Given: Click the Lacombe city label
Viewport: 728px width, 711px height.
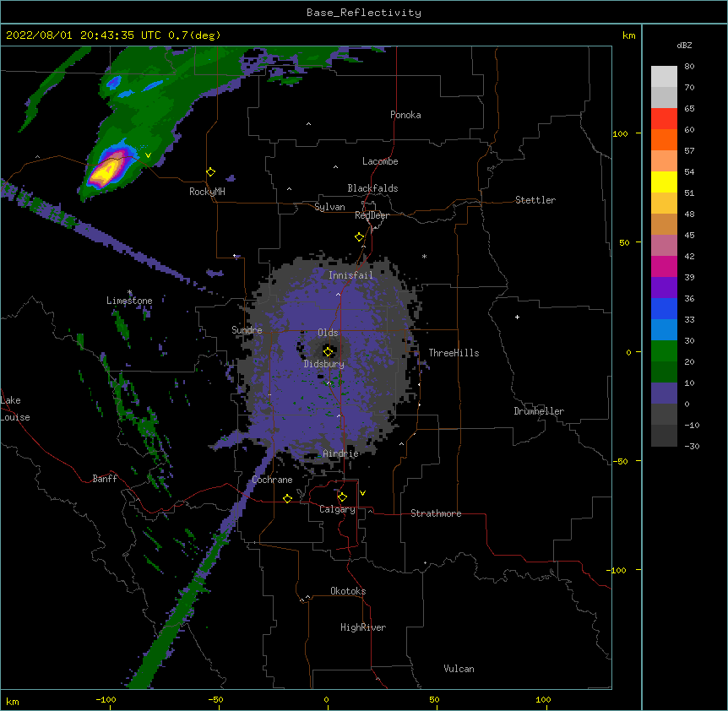Looking at the screenshot, I should click(380, 161).
